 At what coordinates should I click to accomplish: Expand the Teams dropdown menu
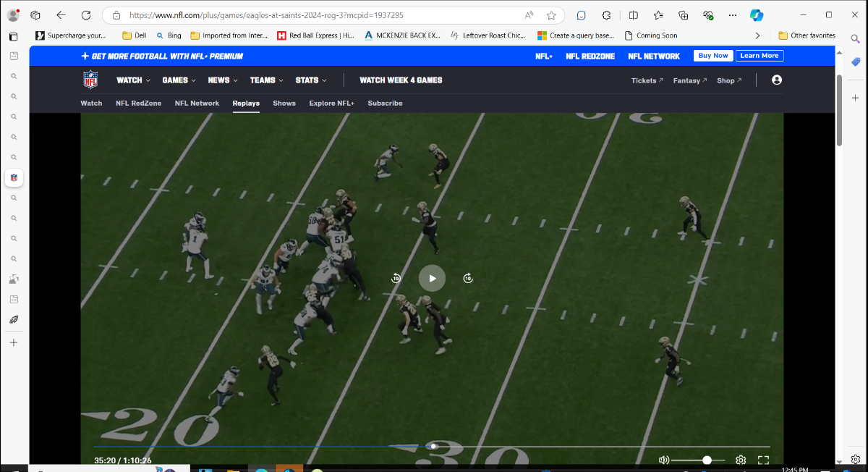pos(266,80)
